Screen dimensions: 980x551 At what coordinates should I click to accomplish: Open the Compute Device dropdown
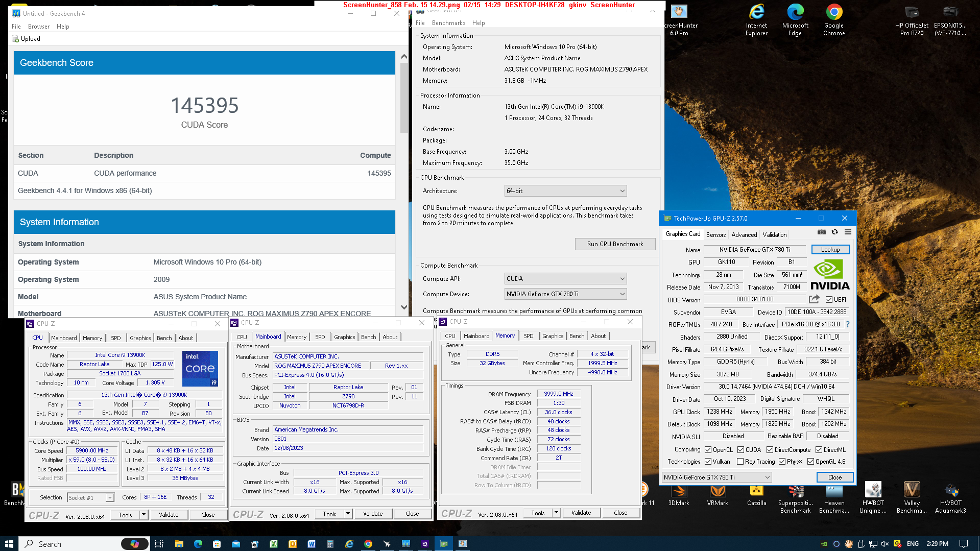(565, 294)
